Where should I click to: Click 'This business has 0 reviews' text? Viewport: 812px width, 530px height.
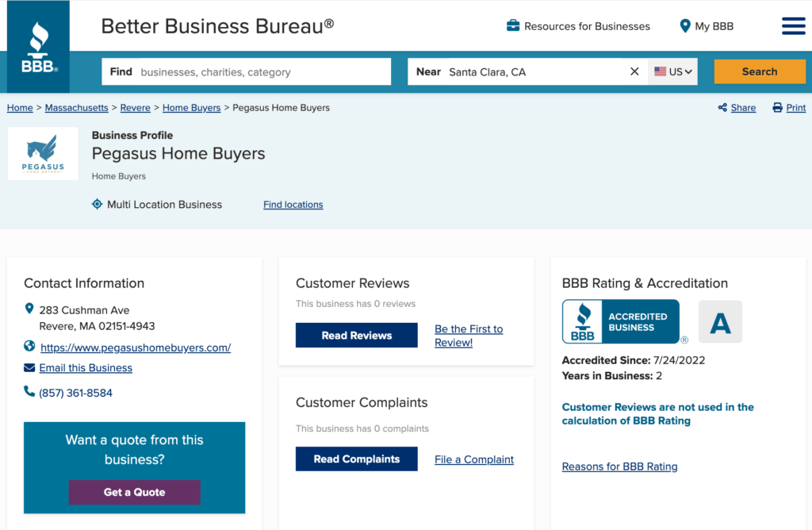pos(356,304)
